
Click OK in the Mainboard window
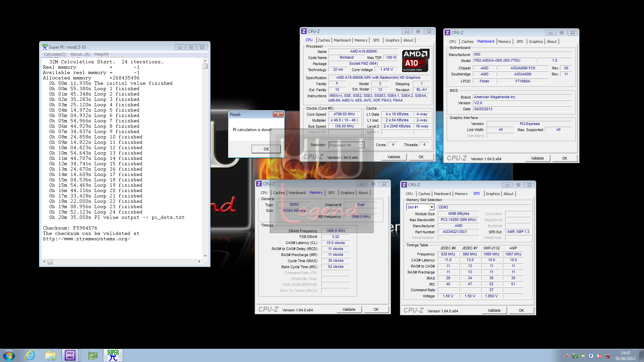tap(565, 158)
